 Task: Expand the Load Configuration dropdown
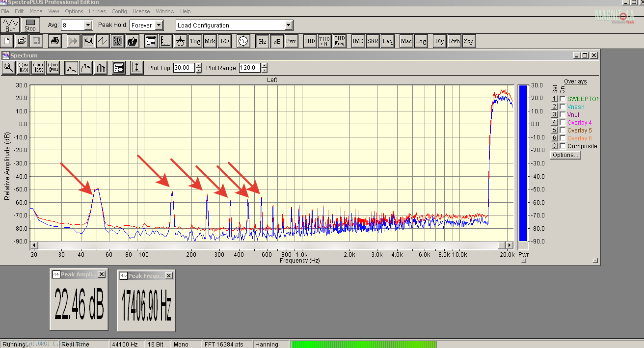pos(289,25)
